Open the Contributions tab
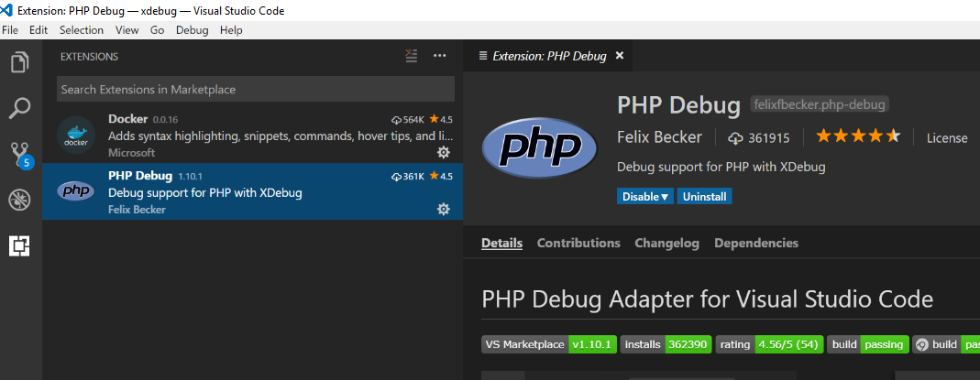The height and width of the screenshot is (380, 980). coord(578,244)
